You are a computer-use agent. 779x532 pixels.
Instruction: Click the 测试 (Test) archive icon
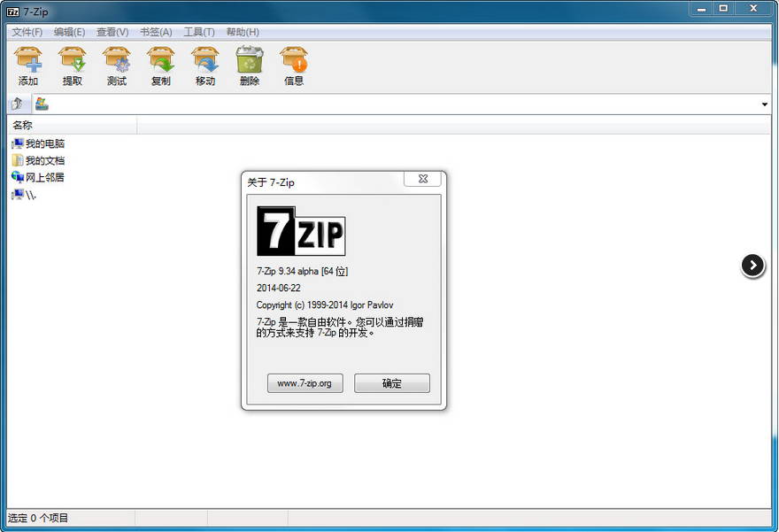tap(116, 64)
